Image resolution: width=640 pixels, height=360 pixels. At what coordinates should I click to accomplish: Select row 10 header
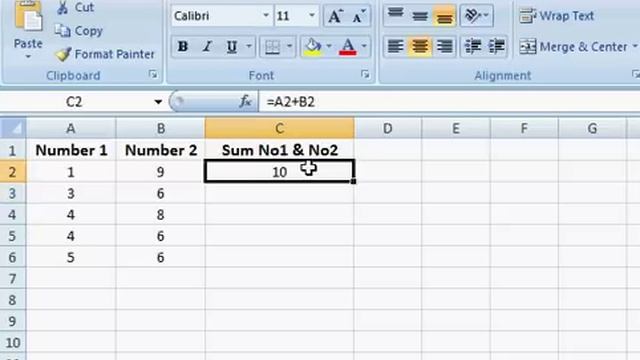tap(13, 342)
